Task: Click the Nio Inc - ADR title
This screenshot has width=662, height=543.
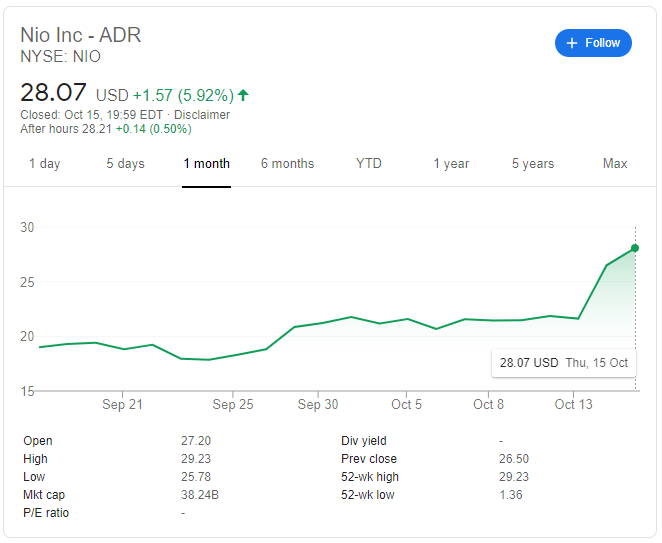Action: 81,35
